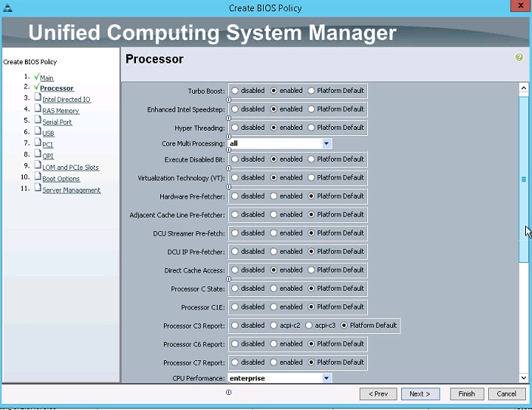Open RAS Memory step
Image resolution: width=532 pixels, height=410 pixels.
[60, 110]
